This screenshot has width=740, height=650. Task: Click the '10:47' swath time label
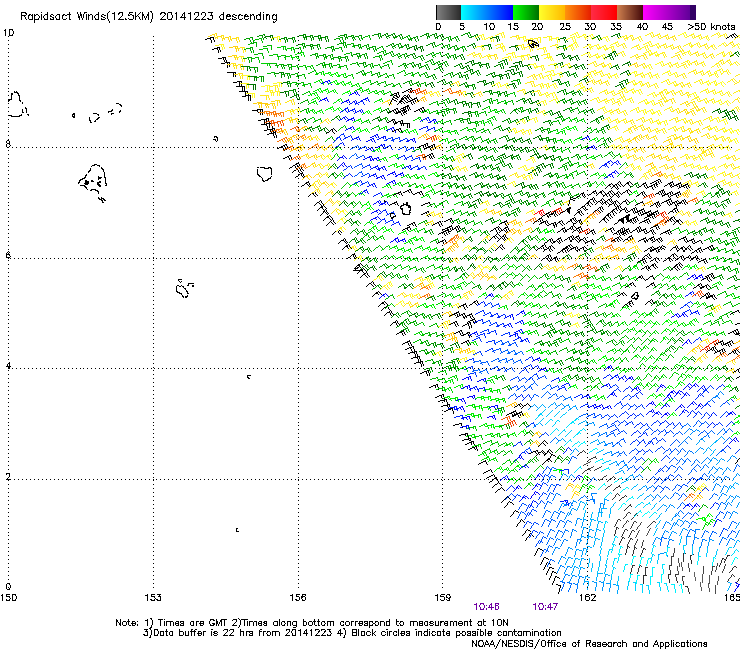[x=545, y=607]
